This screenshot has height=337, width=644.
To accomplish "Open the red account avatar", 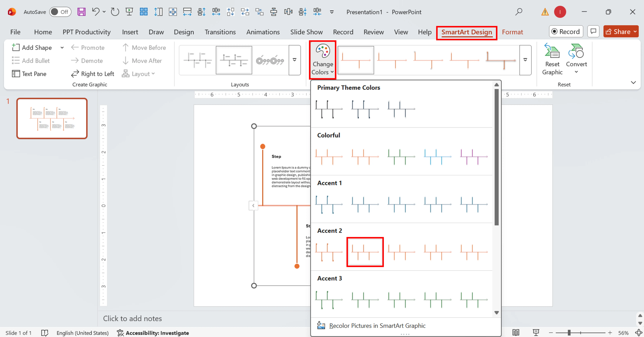I will click(x=560, y=12).
